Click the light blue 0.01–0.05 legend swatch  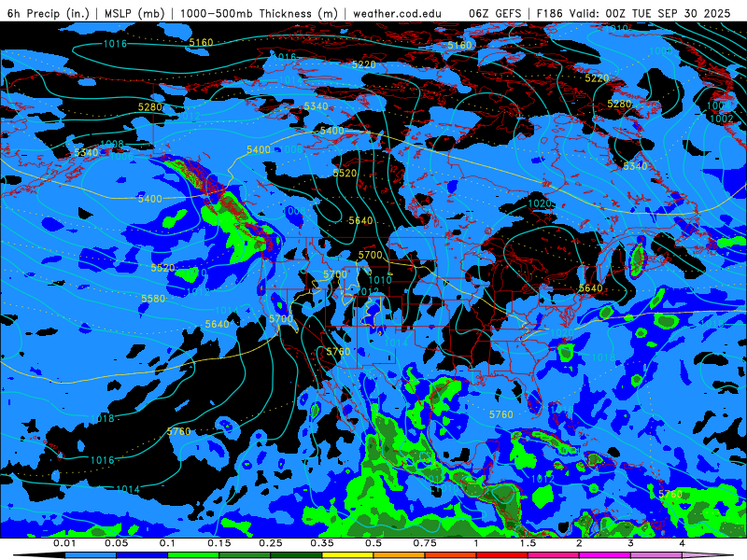[90, 555]
